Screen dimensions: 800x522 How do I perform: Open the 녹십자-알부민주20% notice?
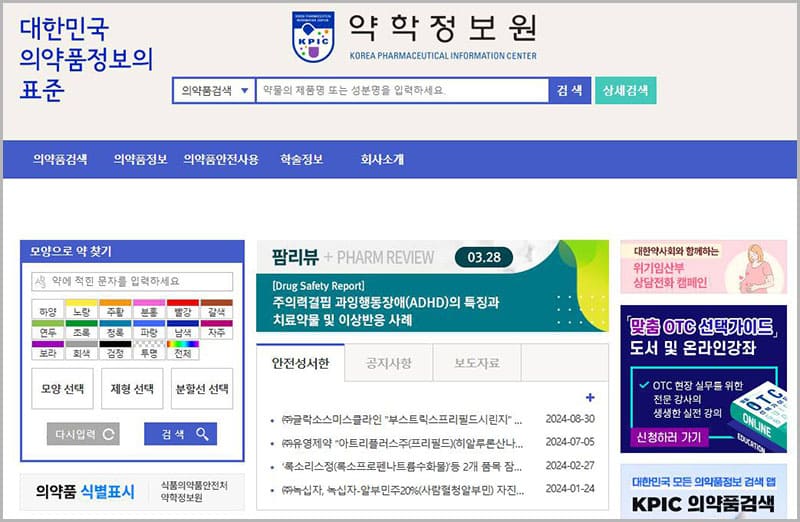402,490
